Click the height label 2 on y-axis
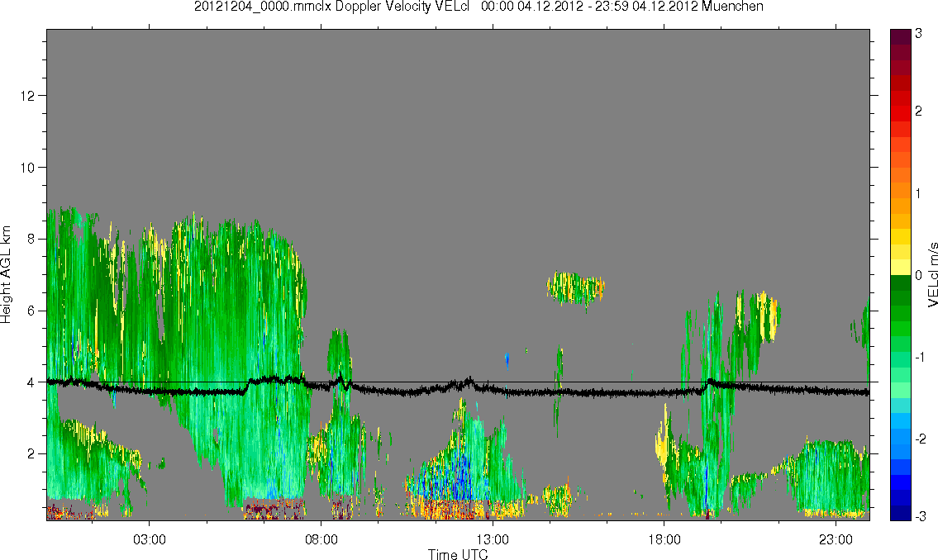This screenshot has height=560, width=938. 31,454
